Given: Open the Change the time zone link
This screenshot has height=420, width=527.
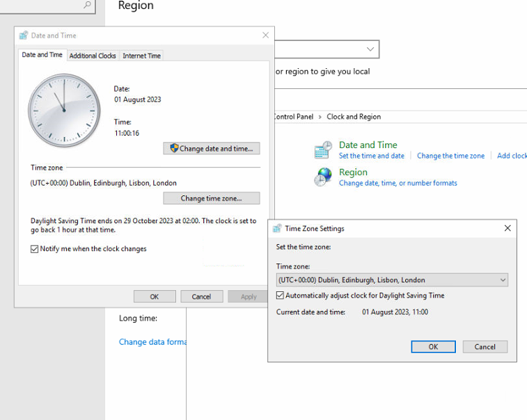Looking at the screenshot, I should pos(450,156).
